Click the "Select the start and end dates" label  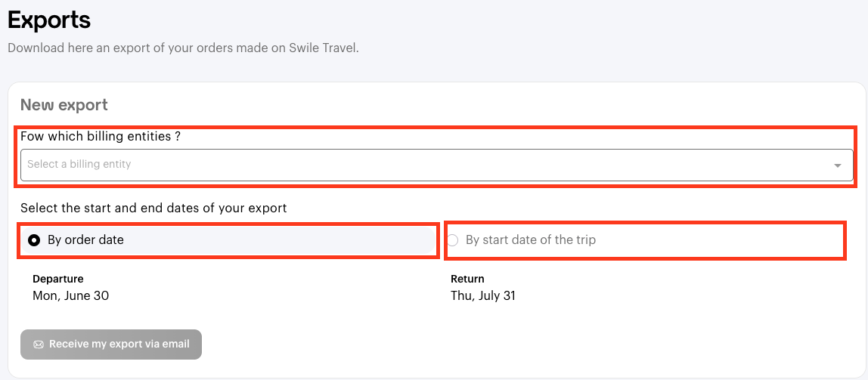point(153,208)
